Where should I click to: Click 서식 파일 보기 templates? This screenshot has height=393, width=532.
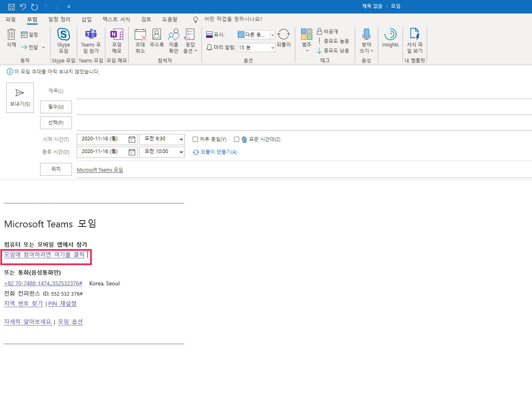click(415, 41)
